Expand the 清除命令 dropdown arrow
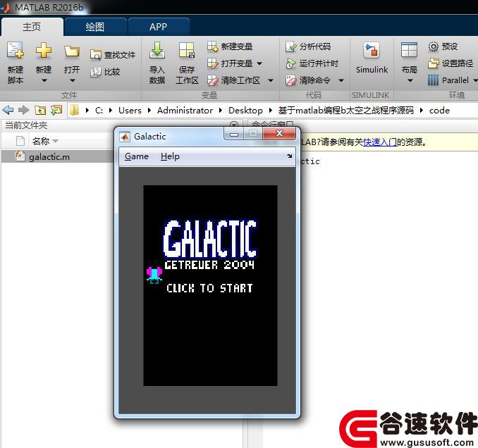 (x=341, y=80)
